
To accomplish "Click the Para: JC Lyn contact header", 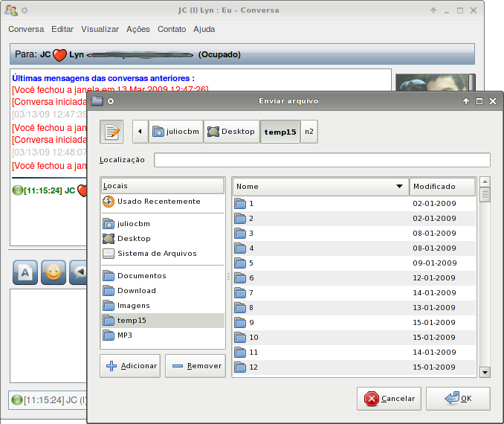I will [242, 54].
